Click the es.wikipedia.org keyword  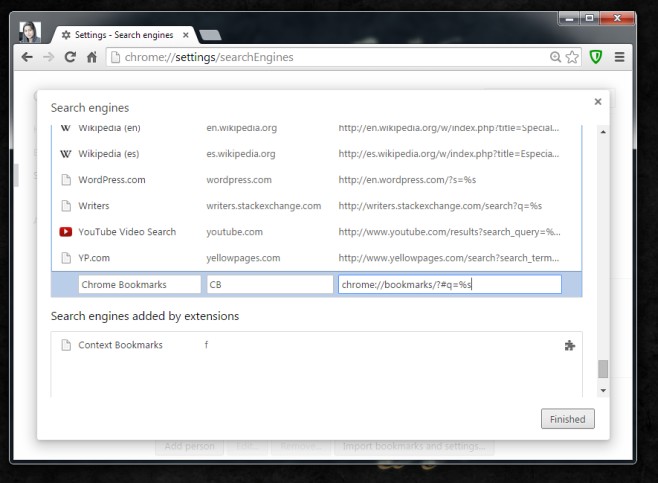(241, 154)
